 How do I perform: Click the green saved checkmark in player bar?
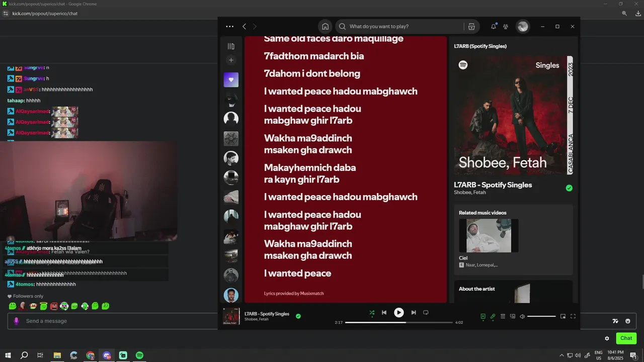point(298,316)
